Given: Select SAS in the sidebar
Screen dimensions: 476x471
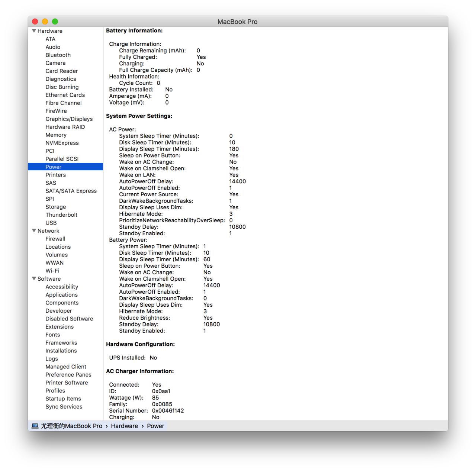Looking at the screenshot, I should [x=51, y=183].
